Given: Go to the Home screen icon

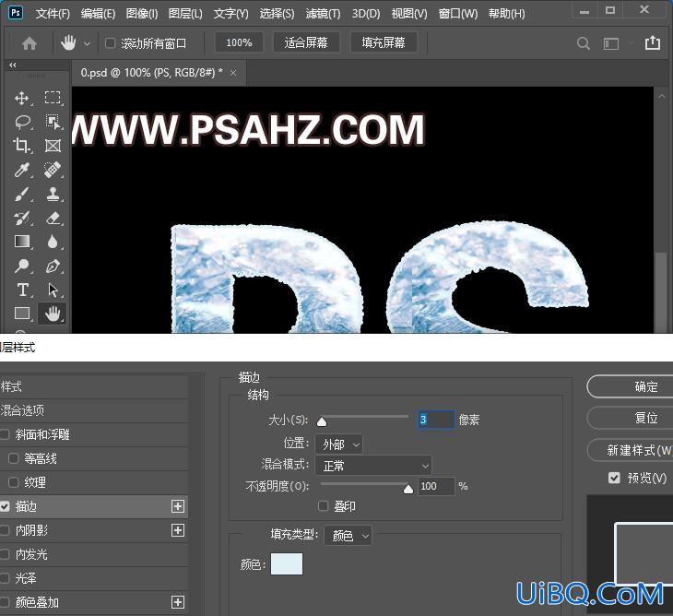Looking at the screenshot, I should point(30,43).
